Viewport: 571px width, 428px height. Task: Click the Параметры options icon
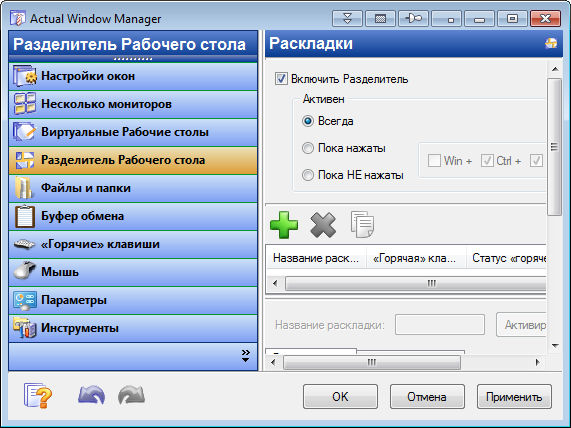[x=25, y=301]
